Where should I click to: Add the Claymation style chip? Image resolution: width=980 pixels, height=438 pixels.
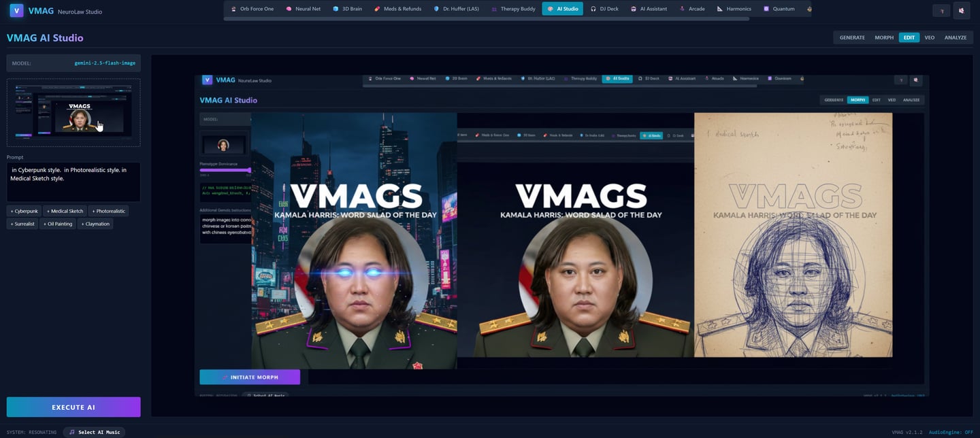point(95,224)
